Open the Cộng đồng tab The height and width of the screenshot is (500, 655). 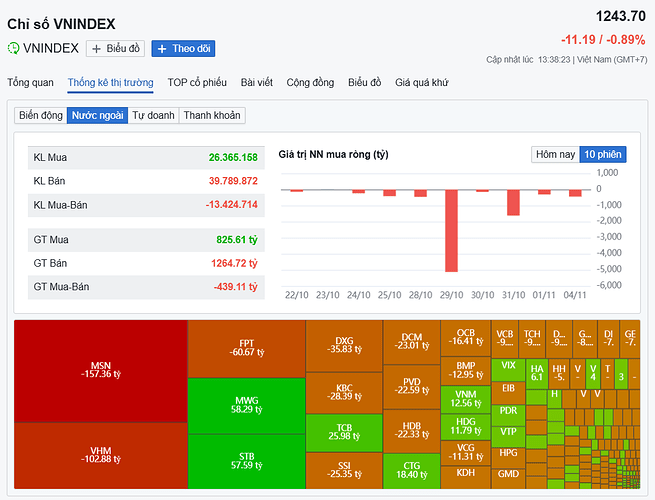point(310,82)
